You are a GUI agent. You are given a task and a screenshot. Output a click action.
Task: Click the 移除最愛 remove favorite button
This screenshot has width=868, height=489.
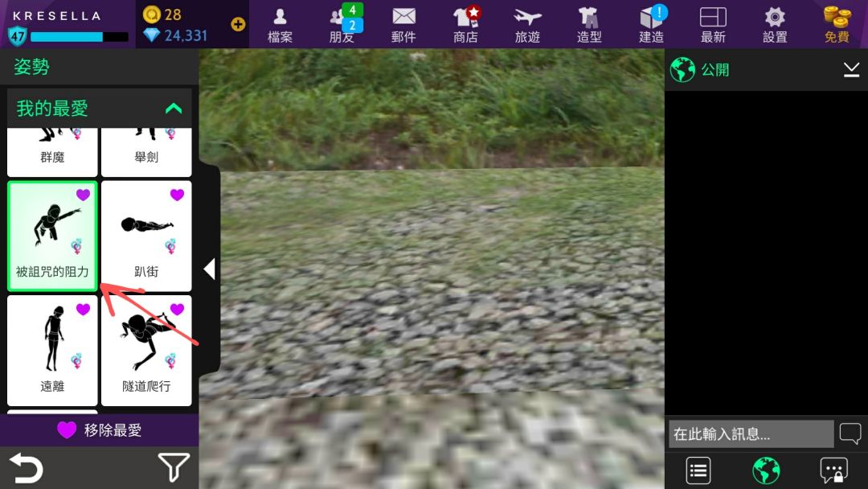99,429
